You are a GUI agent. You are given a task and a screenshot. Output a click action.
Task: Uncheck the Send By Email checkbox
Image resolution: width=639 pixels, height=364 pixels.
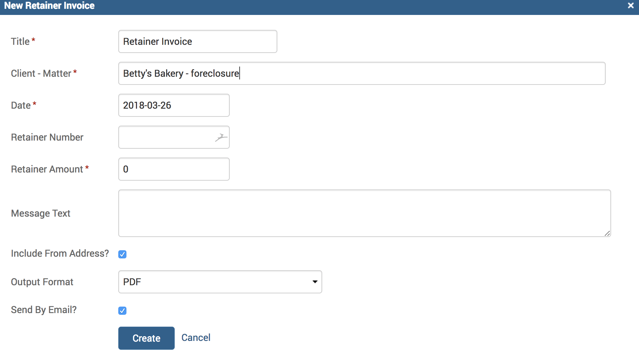(x=122, y=311)
